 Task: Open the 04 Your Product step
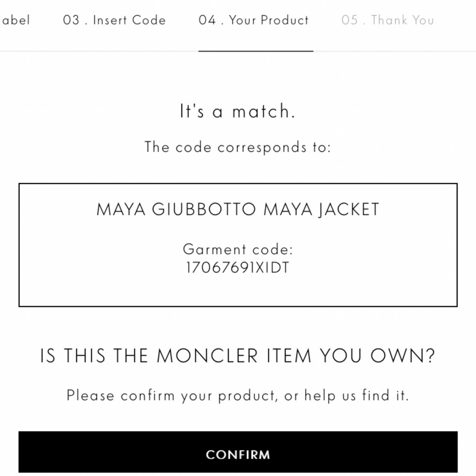pos(253,20)
